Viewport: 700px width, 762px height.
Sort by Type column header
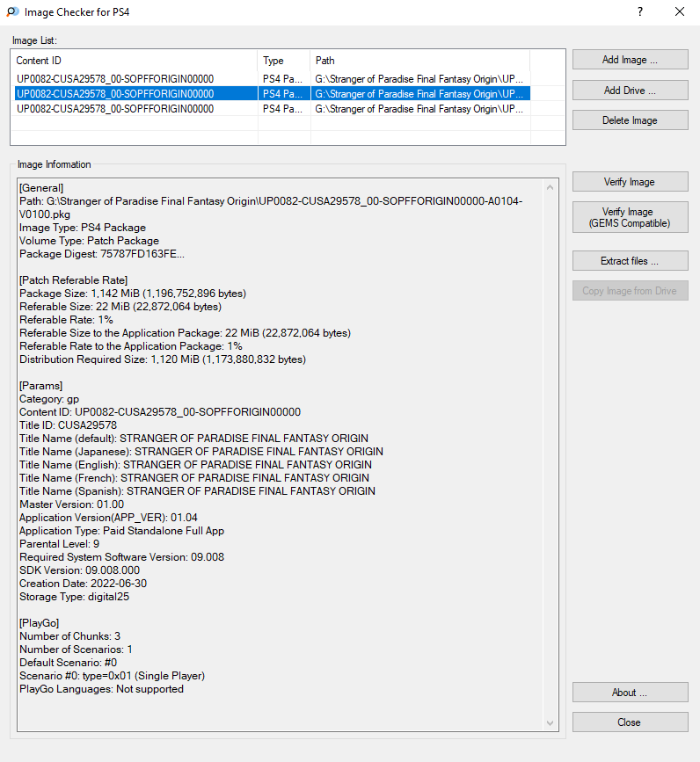click(x=284, y=61)
